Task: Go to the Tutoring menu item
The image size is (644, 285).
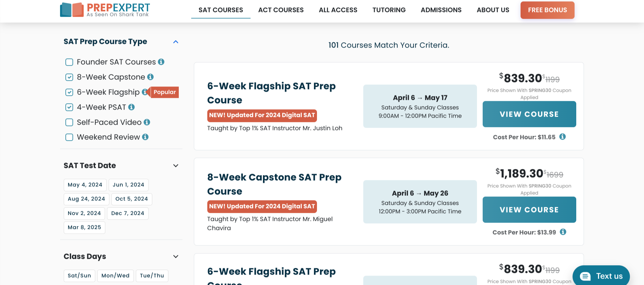Action: point(389,10)
